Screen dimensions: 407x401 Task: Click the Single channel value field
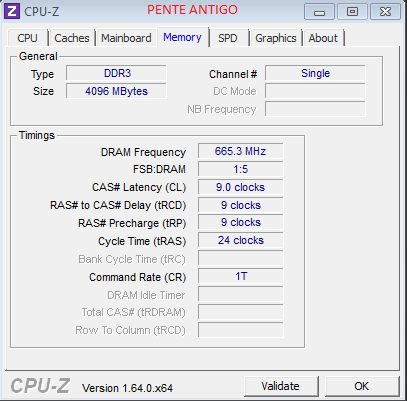click(x=315, y=73)
